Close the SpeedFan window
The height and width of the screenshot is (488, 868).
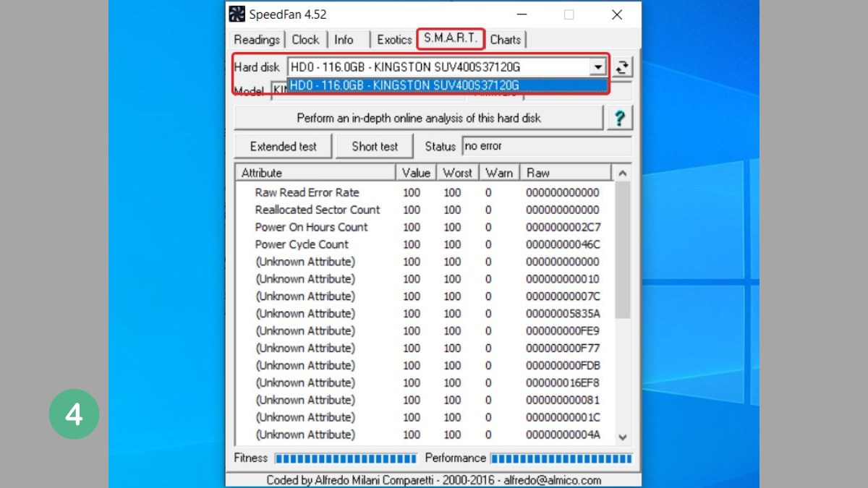(617, 14)
